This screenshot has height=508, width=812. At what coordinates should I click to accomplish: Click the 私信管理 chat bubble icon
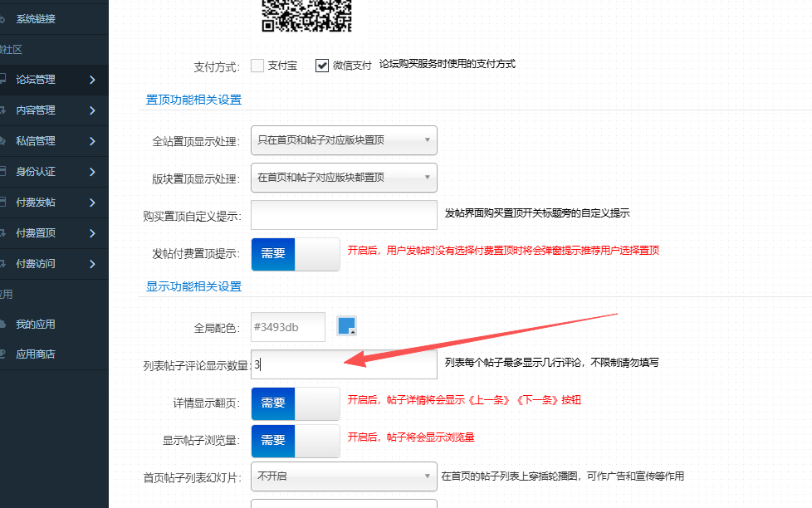[x=3, y=141]
